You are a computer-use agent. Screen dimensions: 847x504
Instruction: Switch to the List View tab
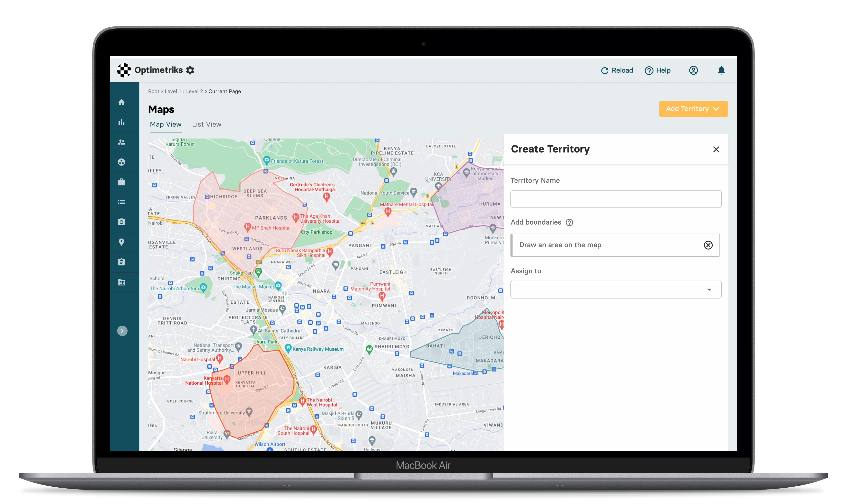[x=207, y=124]
